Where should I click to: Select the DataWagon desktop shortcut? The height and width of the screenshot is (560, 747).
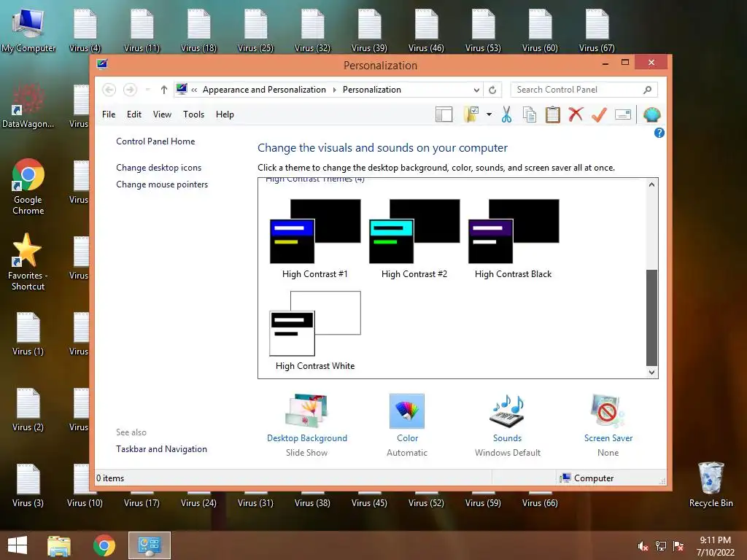(28, 106)
